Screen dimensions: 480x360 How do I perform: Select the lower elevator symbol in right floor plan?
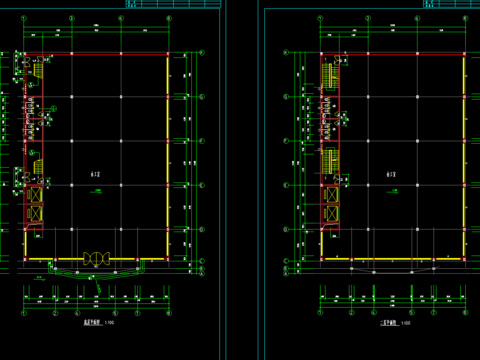coord(332,213)
